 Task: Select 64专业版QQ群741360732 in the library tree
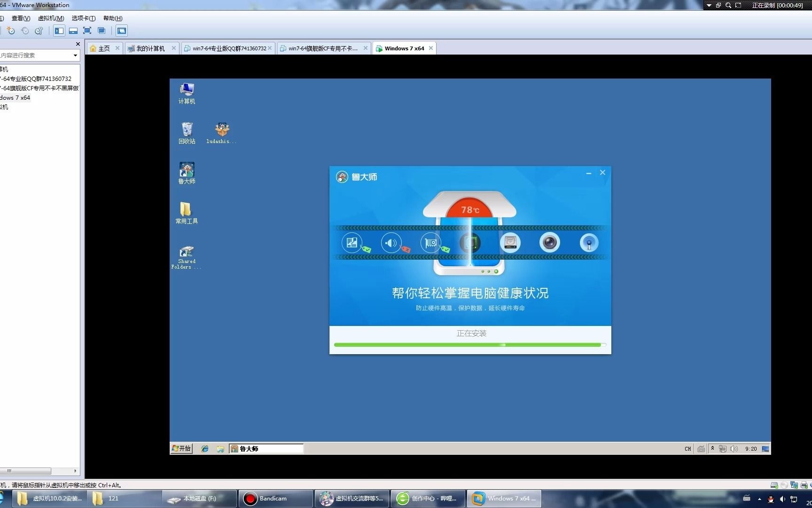pos(36,79)
